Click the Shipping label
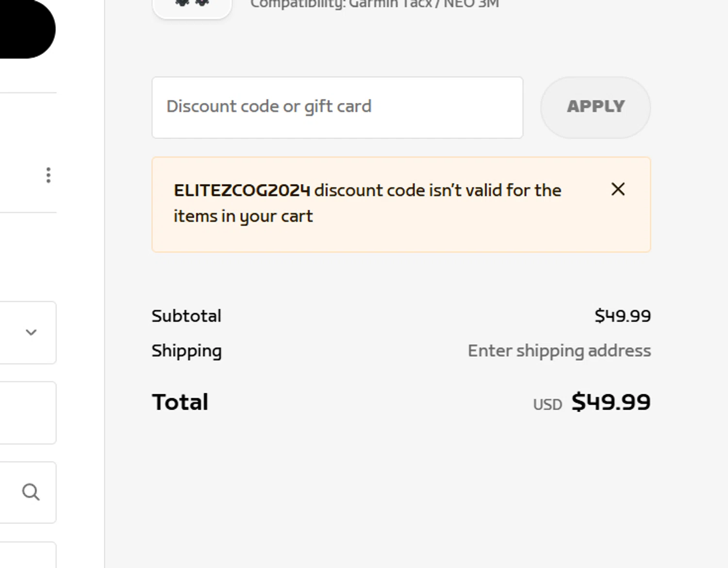 coord(186,351)
